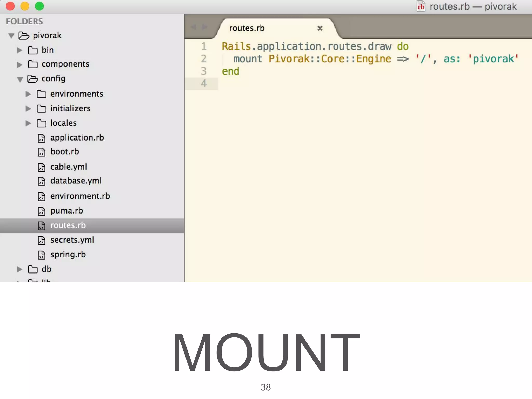
Task: Click the rb document icon in title bar
Action: pos(421,6)
